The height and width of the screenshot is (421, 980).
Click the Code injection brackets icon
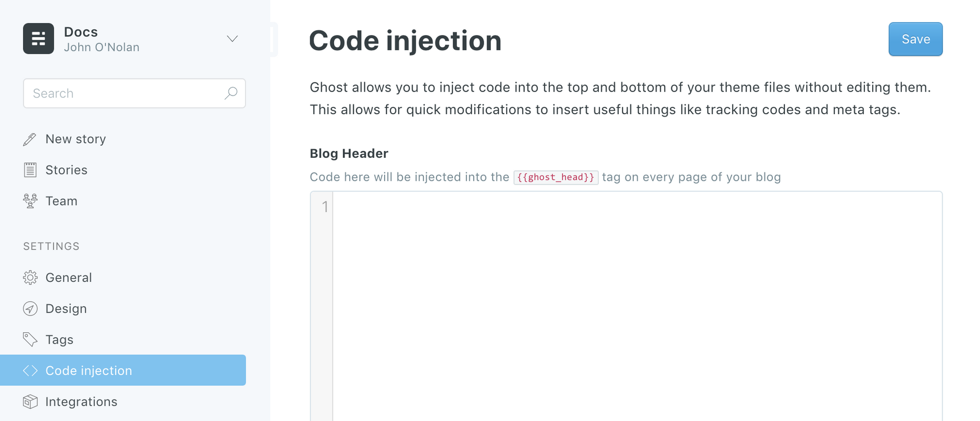[x=30, y=371]
